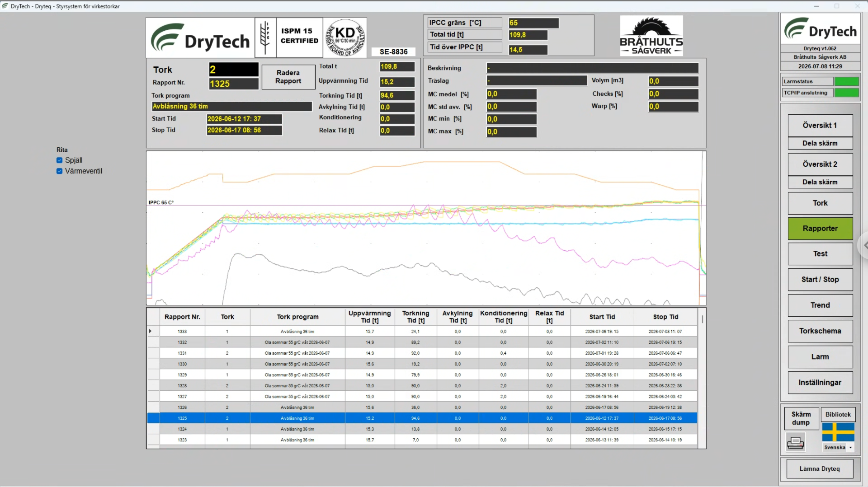Click the Swedish flag language icon
Image resolution: width=868 pixels, height=487 pixels.
coord(838,432)
